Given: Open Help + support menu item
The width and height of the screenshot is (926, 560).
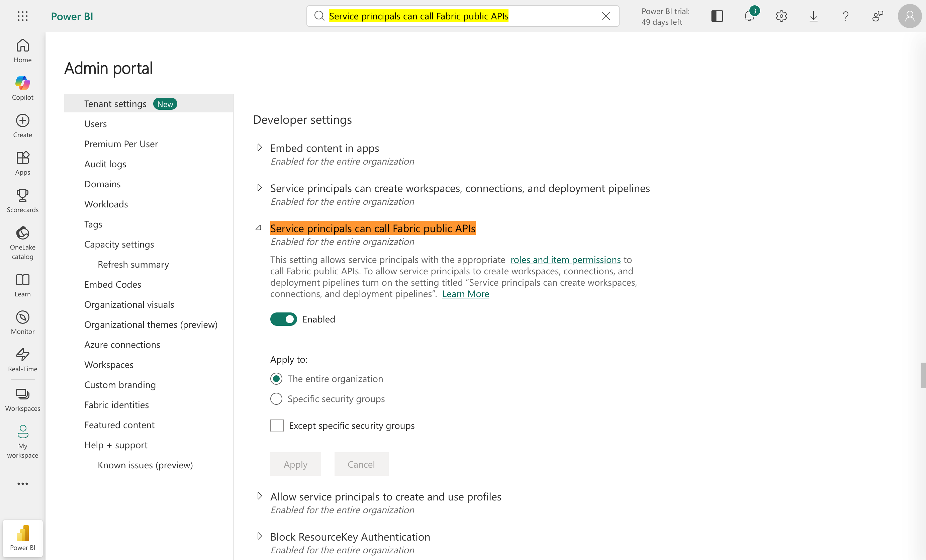Looking at the screenshot, I should (x=116, y=445).
